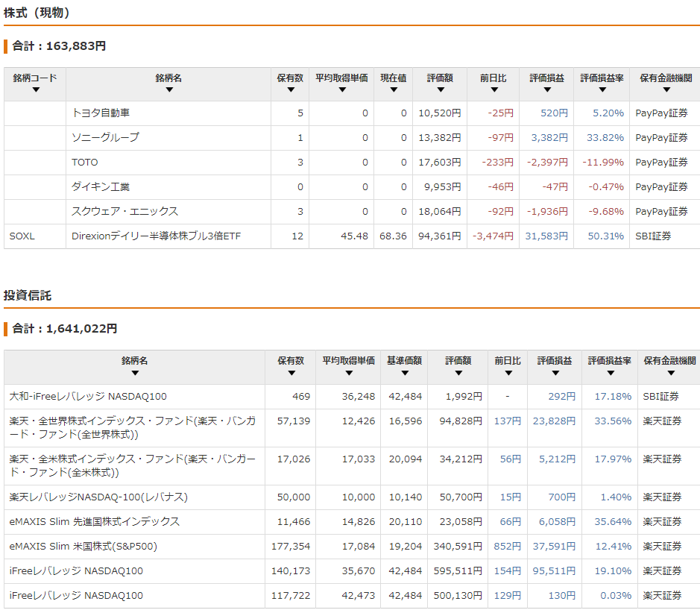Screen dimensions: 700x610
Task: Click sort arrow under 銘柄コード header
Action: [x=37, y=89]
